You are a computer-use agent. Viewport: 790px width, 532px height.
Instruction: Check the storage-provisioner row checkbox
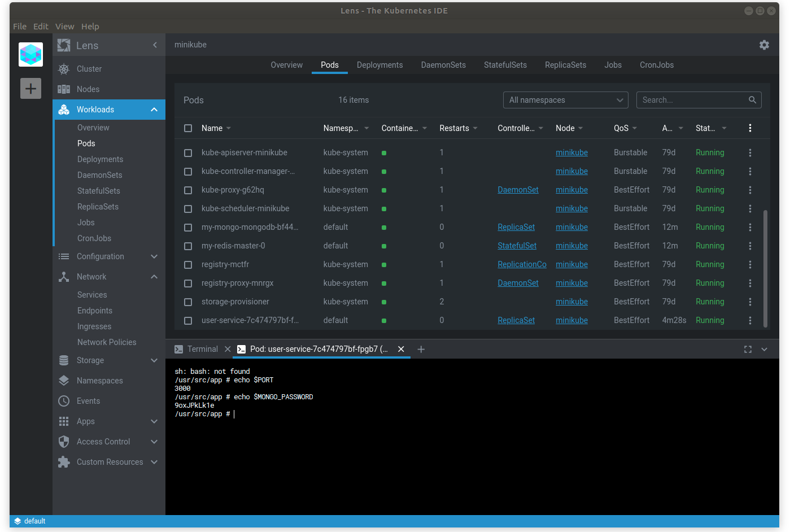point(188,302)
